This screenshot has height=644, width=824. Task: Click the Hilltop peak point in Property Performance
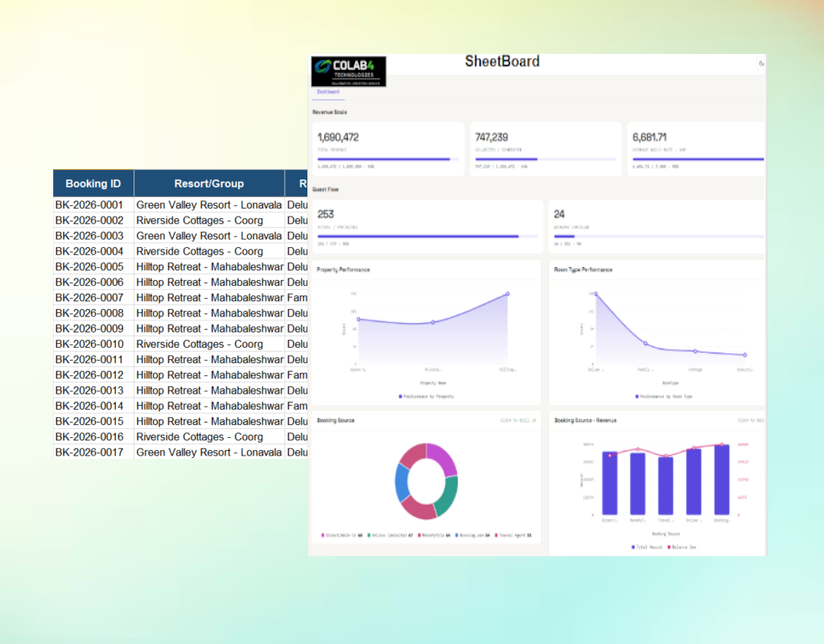click(507, 294)
